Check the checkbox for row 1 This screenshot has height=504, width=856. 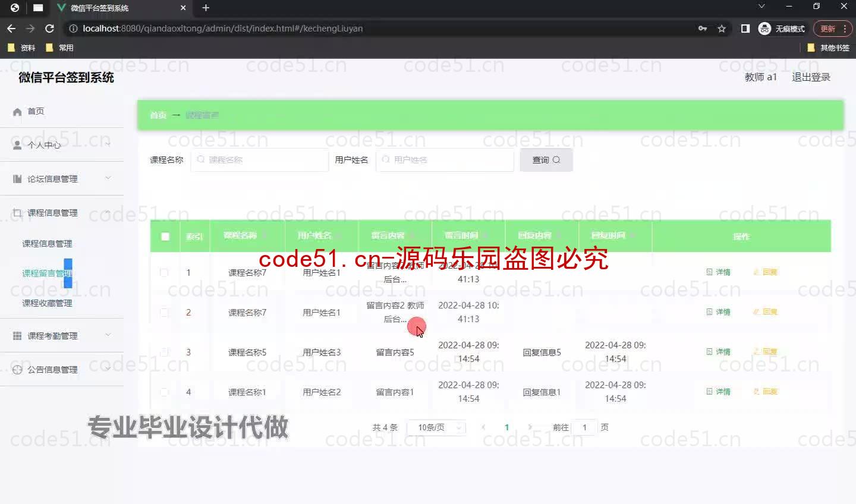164,273
